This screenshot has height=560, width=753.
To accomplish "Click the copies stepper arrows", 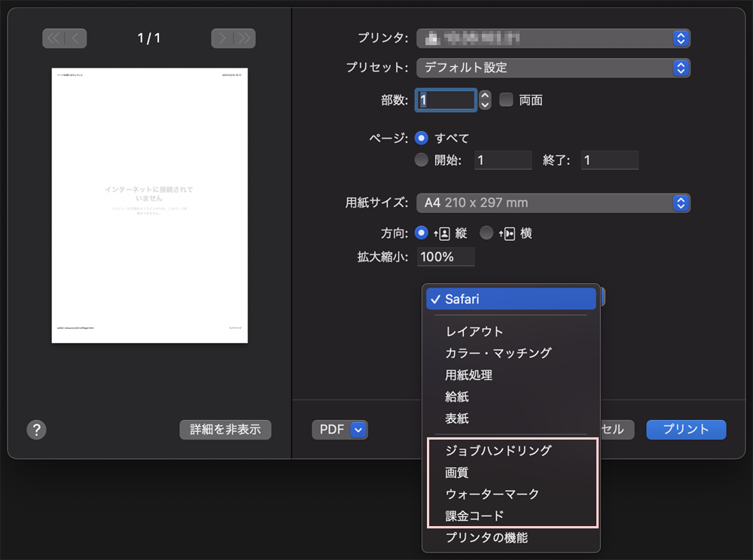I will pyautogui.click(x=485, y=100).
